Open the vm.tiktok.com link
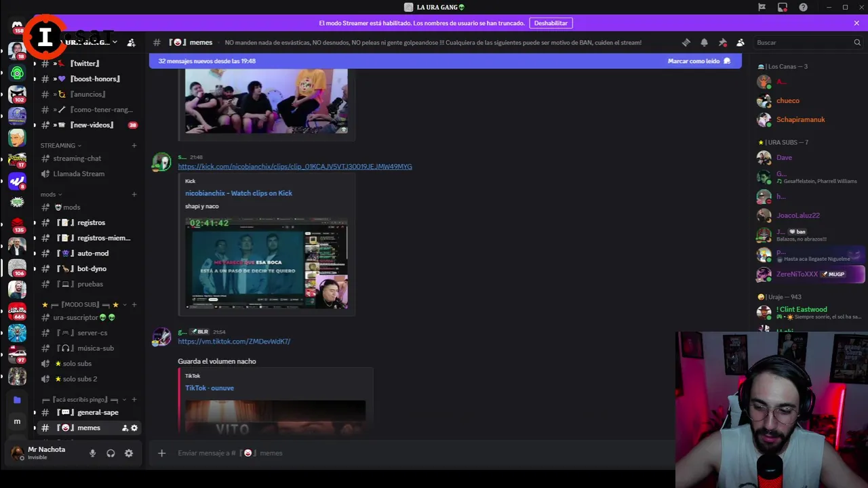The image size is (868, 488). point(234,342)
